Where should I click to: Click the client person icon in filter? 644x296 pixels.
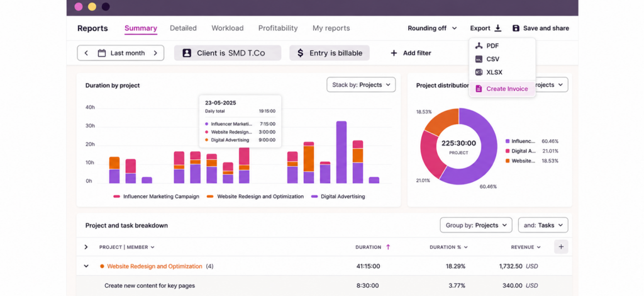(x=187, y=53)
